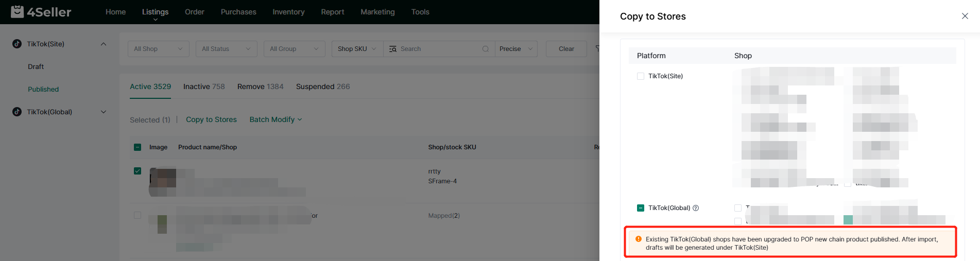This screenshot has width=980, height=261.
Task: Click the 4Seller logo icon
Action: click(x=17, y=11)
